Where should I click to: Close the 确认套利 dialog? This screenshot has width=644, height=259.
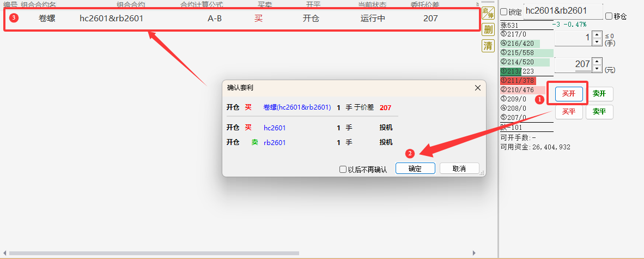(478, 88)
